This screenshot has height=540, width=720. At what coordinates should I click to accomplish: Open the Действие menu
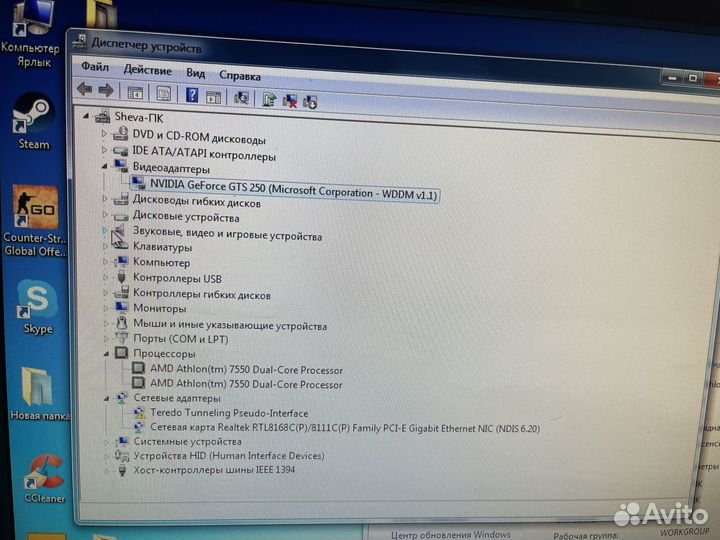(147, 70)
